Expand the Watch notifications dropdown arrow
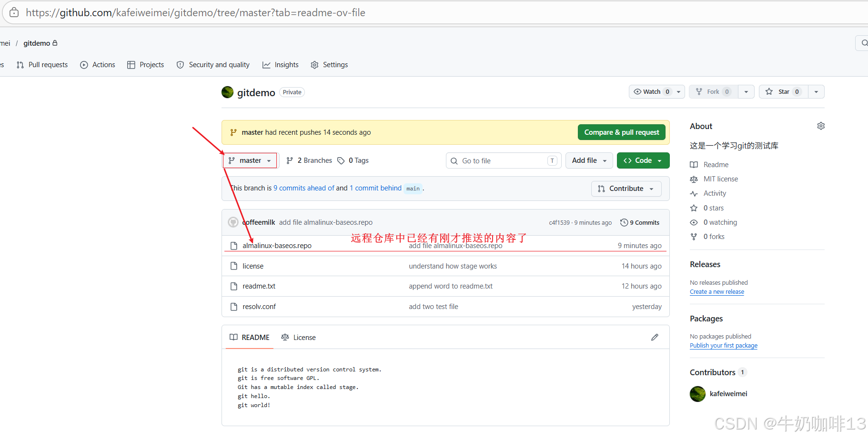 pos(679,92)
